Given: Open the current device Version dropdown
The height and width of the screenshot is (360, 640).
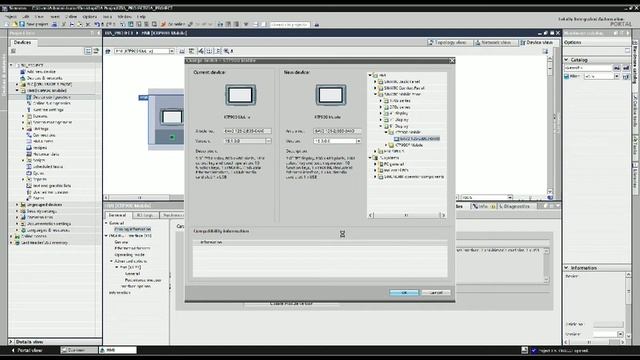Looking at the screenshot, I should [x=268, y=141].
